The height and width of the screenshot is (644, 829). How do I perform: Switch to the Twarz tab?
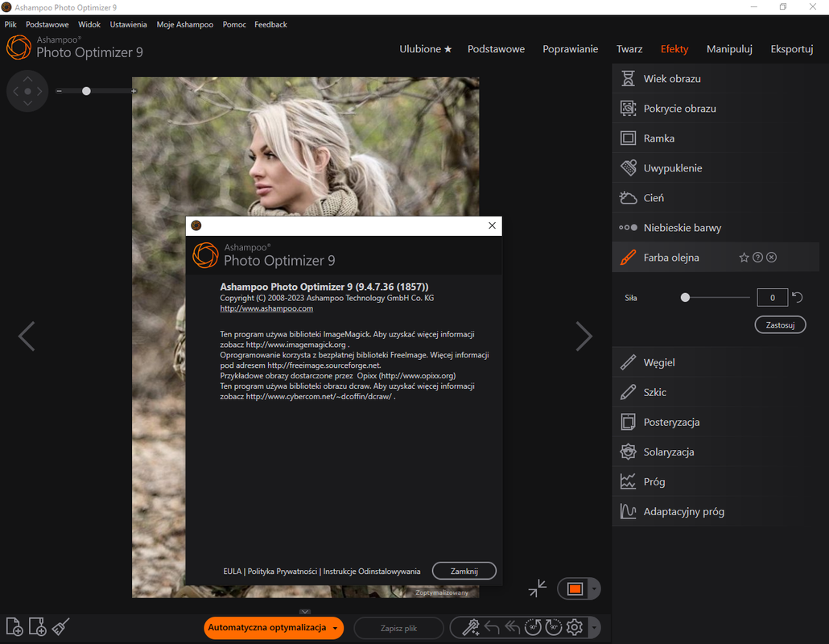(x=629, y=48)
